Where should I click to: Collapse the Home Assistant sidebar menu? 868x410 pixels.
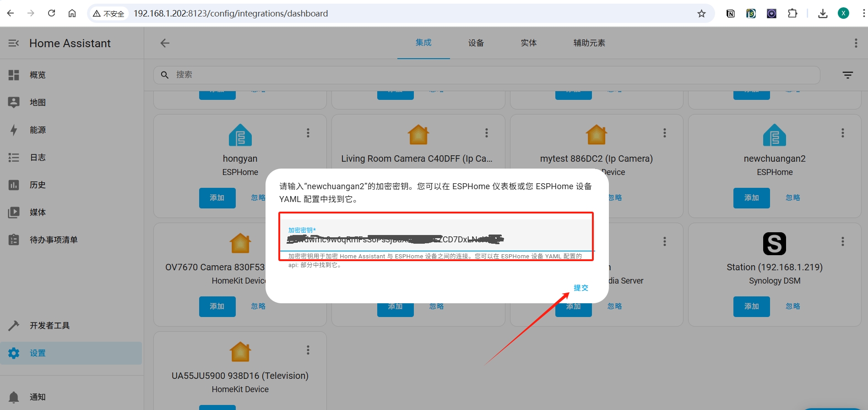[14, 43]
